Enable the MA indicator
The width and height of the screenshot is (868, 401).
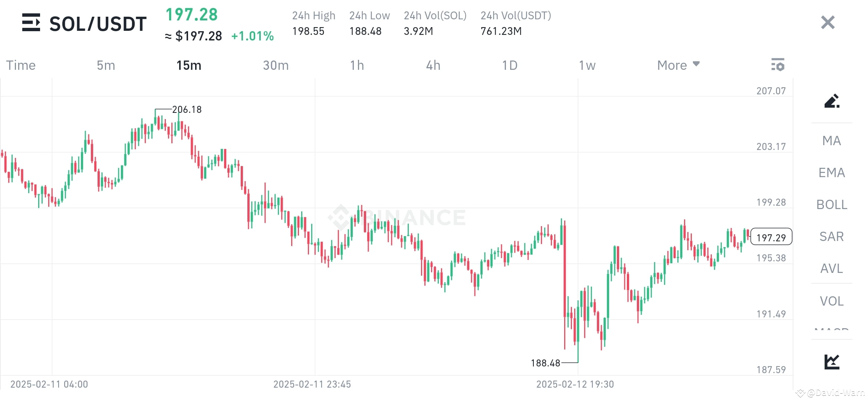pyautogui.click(x=831, y=141)
